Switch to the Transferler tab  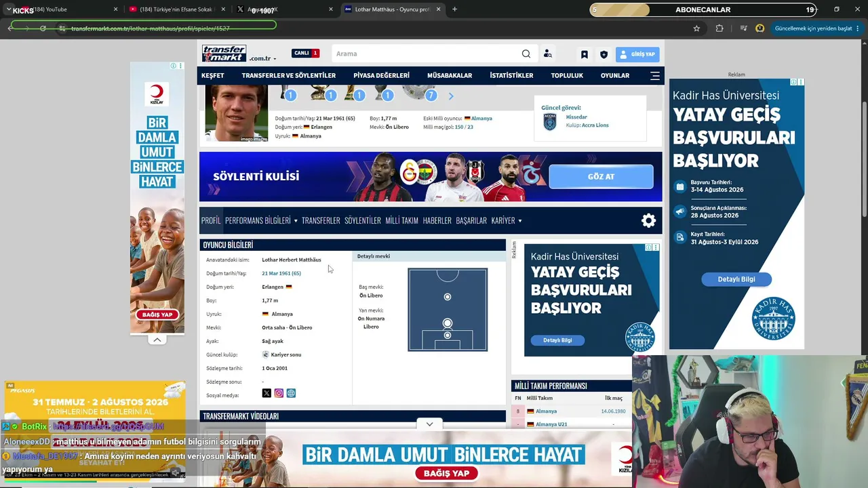point(321,220)
